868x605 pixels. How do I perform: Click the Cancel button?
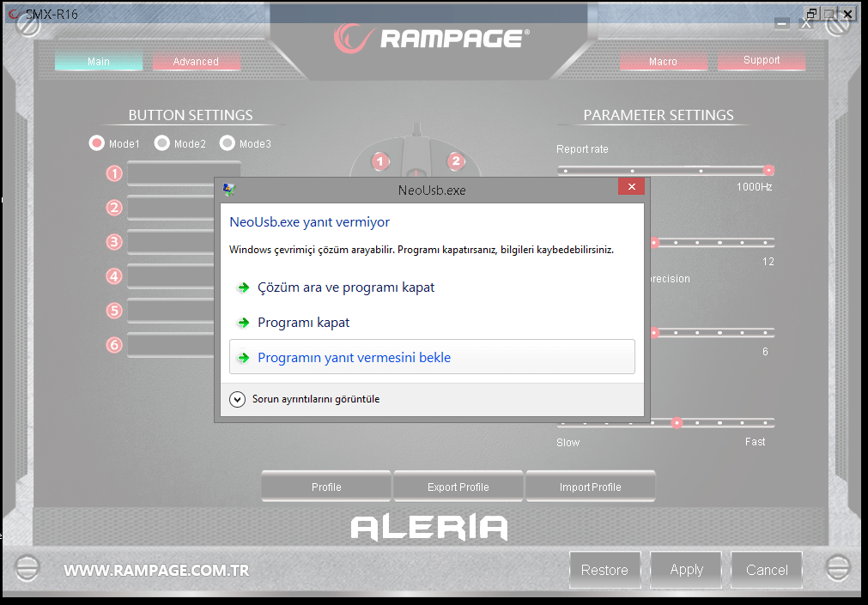point(767,570)
